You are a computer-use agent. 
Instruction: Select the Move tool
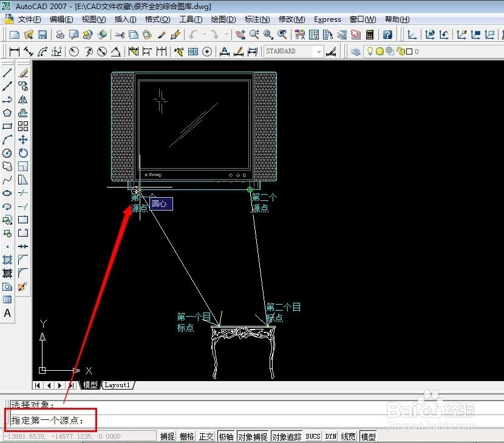point(23,140)
